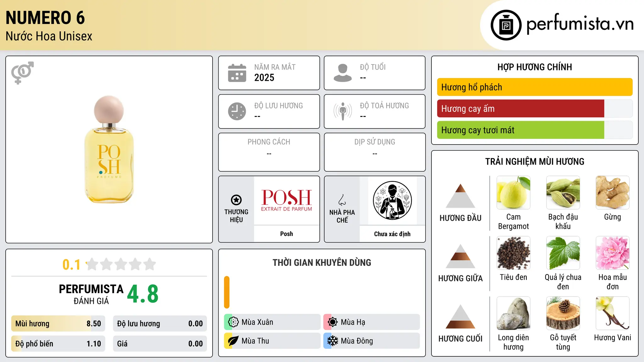Viewport: 644px width, 362px height.
Task: Click the unisex gender symbol icon
Action: pos(22,73)
